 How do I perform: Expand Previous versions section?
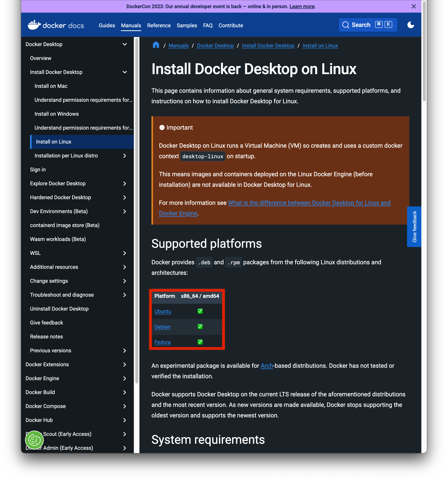(125, 351)
